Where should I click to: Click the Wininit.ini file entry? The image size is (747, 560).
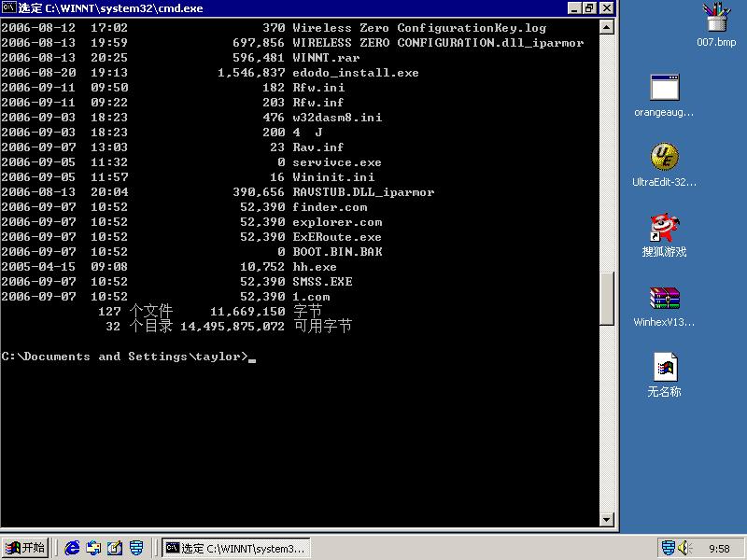(333, 177)
